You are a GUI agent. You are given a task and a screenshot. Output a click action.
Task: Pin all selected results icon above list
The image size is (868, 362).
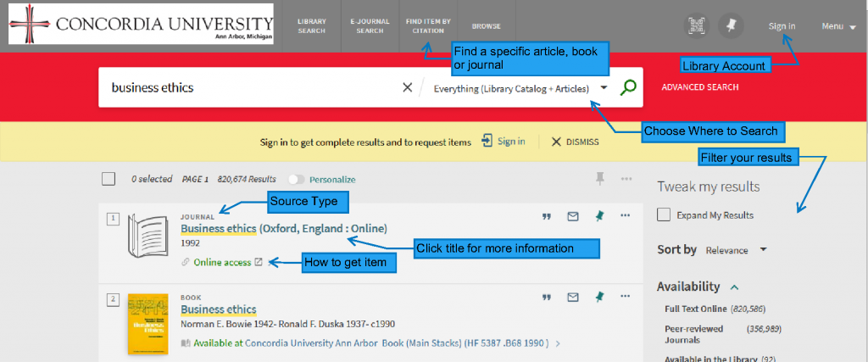pos(599,178)
